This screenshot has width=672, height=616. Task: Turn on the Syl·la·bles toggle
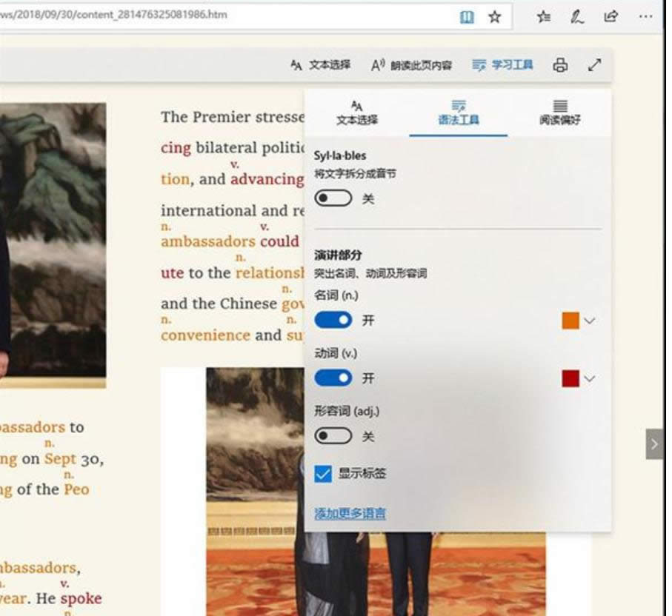tap(333, 198)
